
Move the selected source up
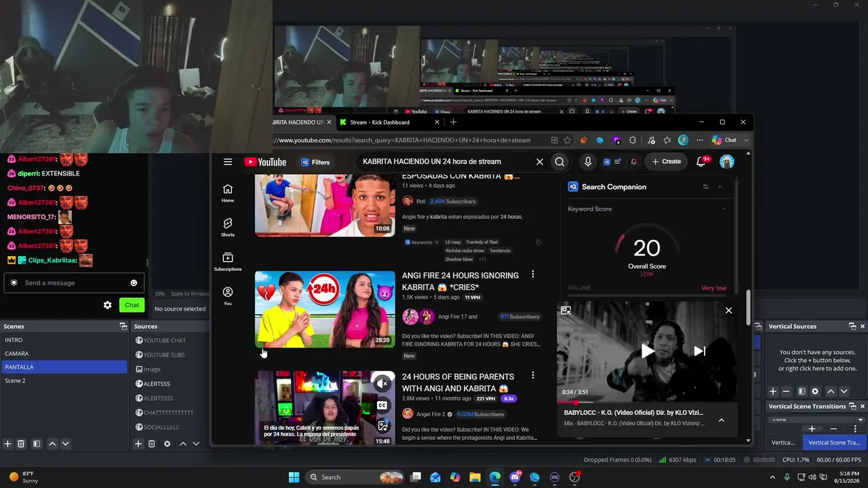[x=182, y=444]
